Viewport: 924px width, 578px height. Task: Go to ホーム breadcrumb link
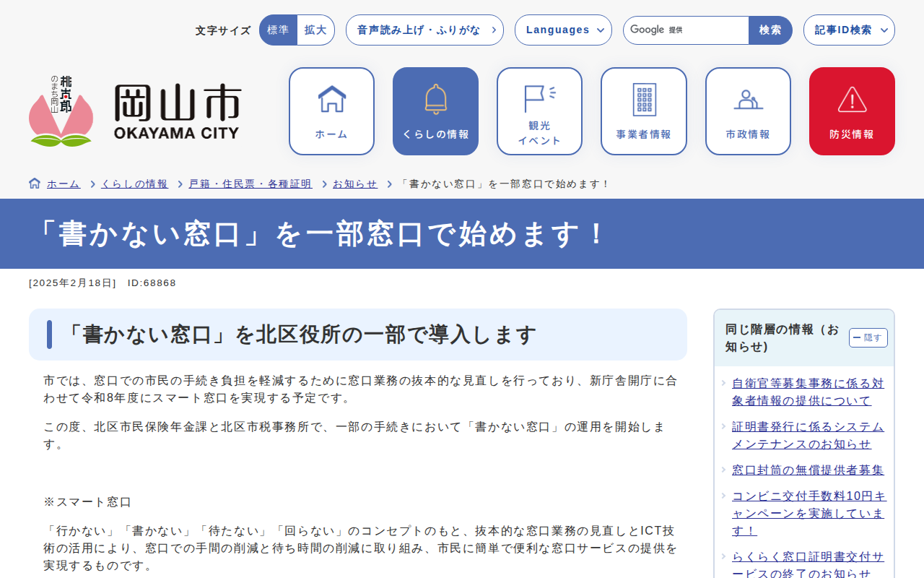click(x=64, y=184)
